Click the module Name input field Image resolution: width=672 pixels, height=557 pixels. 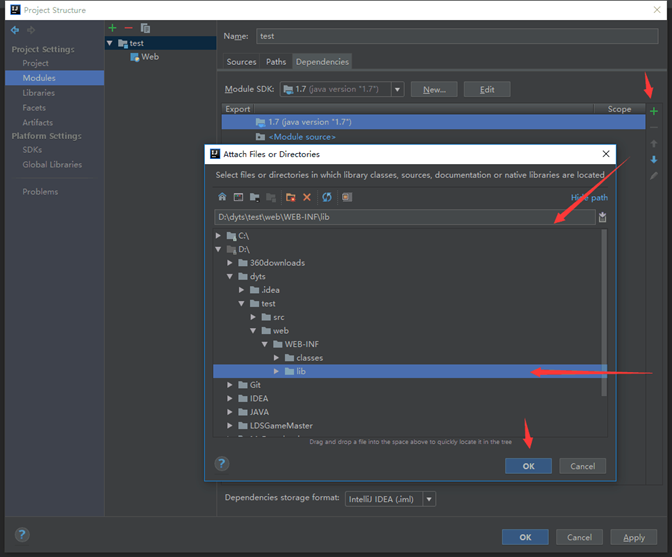tap(457, 36)
